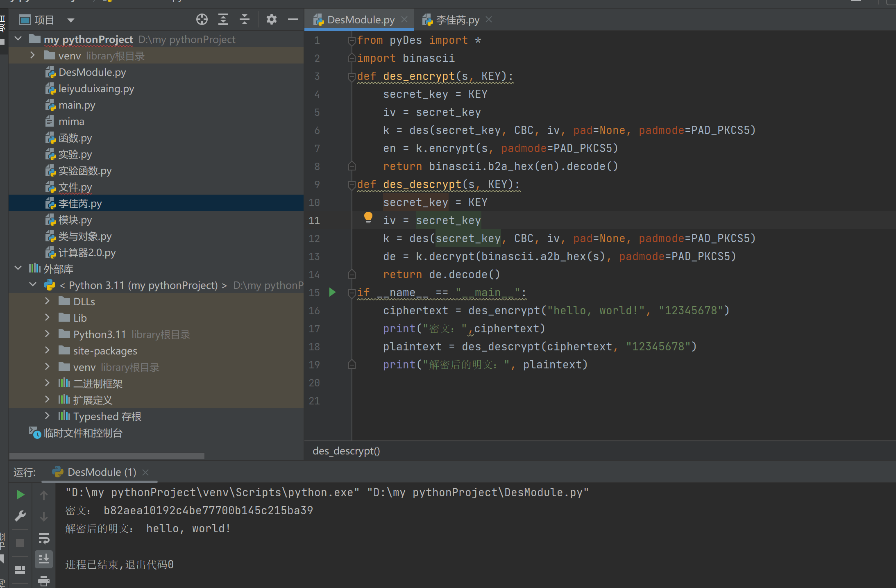
Task: Toggle scroll to end in run console
Action: click(x=44, y=559)
